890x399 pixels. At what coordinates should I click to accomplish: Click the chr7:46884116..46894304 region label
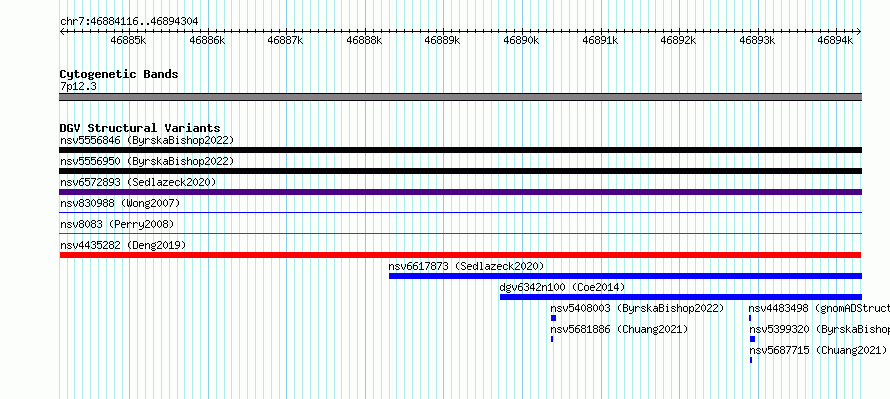[129, 22]
